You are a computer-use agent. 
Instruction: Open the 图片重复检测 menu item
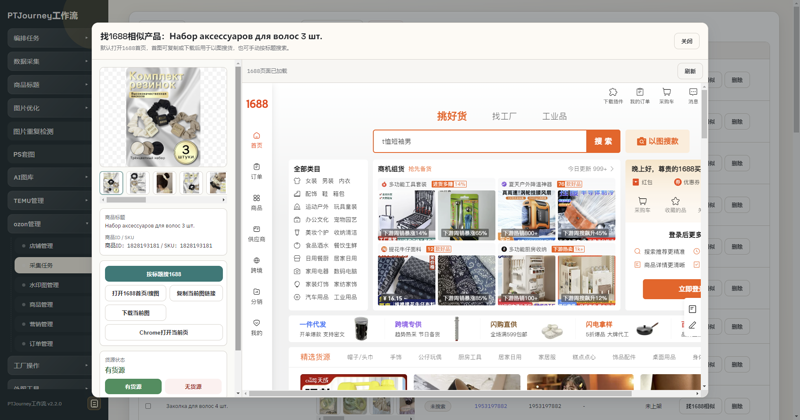click(49, 131)
